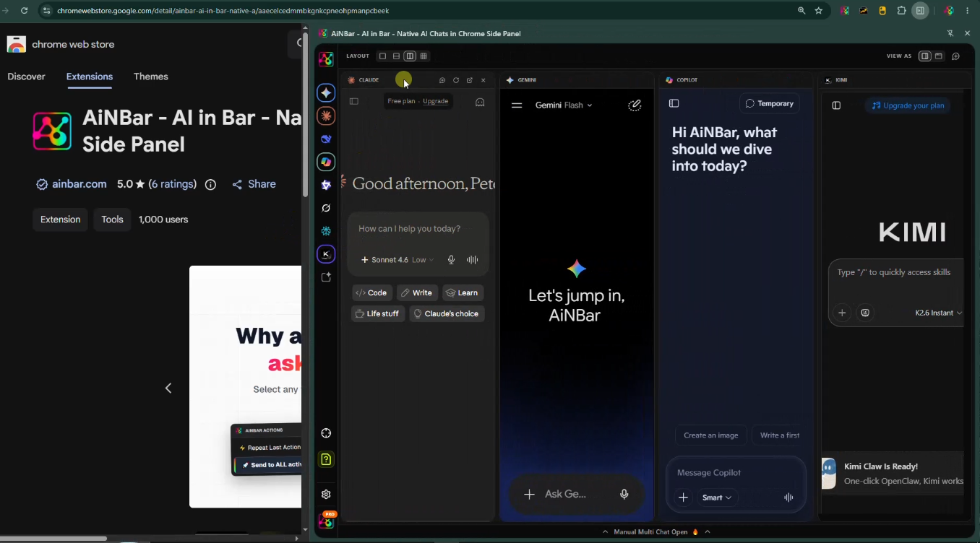Reload the Claude pane
This screenshot has height=543, width=980.
pos(456,80)
